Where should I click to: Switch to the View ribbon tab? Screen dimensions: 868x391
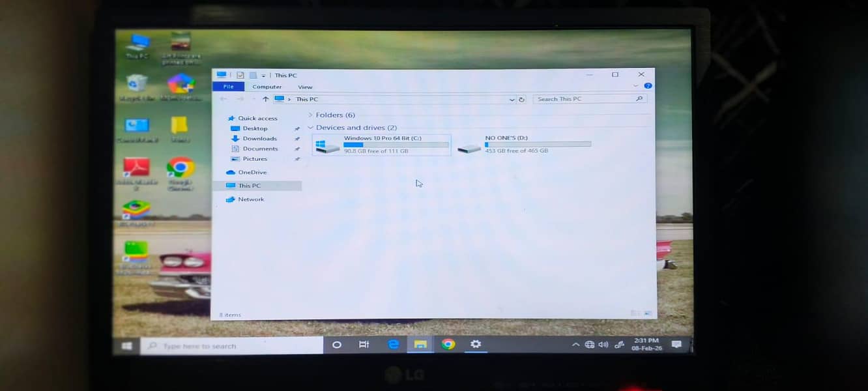tap(305, 87)
